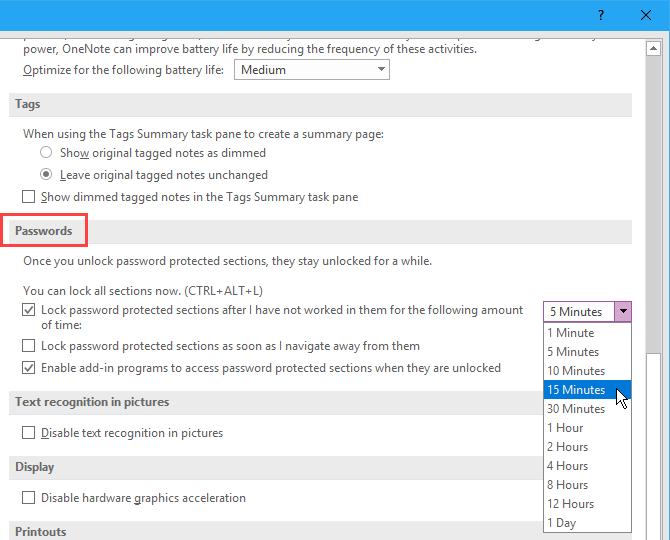Viewport: 670px width, 540px height.
Task: Toggle add-in programs access checkbox
Action: (x=29, y=368)
